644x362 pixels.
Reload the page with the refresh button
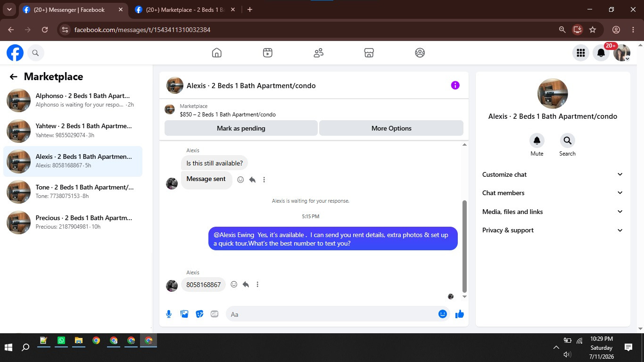pyautogui.click(x=45, y=30)
